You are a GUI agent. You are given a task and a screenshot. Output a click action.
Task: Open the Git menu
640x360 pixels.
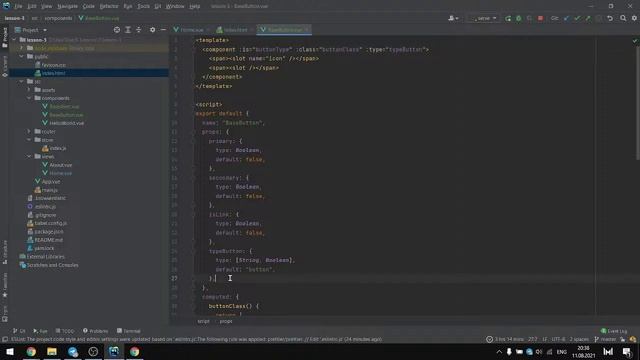[158, 7]
